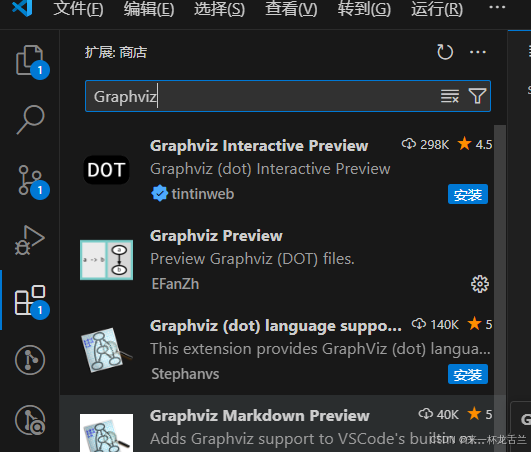Open the Extensions view icon
Screen dimensions: 531x452
coord(30,300)
